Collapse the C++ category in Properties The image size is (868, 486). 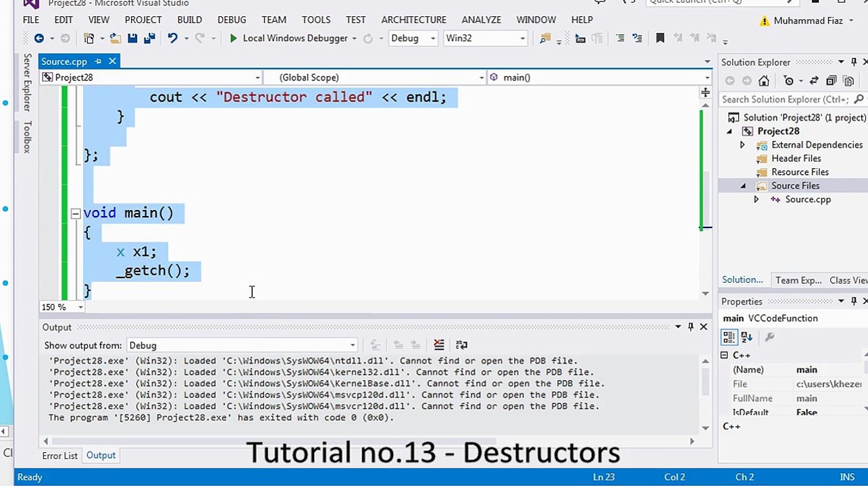724,355
